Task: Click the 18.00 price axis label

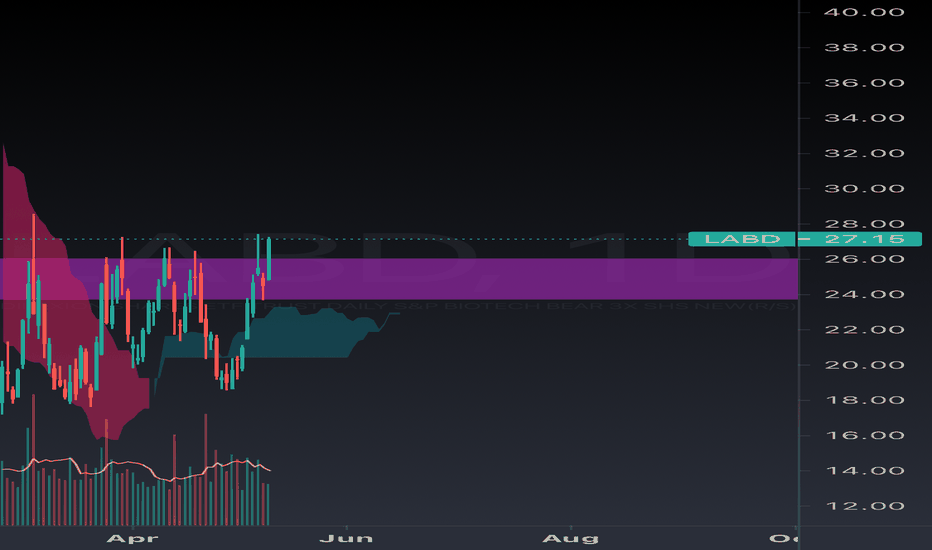Action: 864,400
